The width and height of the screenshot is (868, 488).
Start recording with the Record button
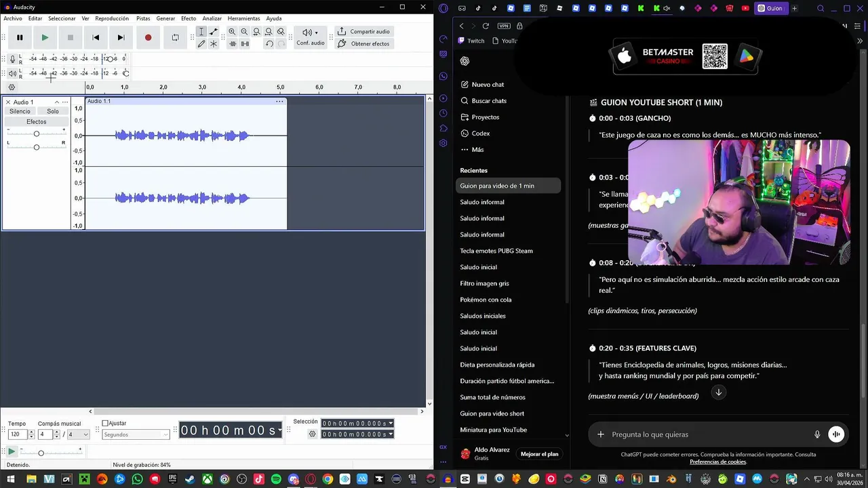(x=148, y=37)
